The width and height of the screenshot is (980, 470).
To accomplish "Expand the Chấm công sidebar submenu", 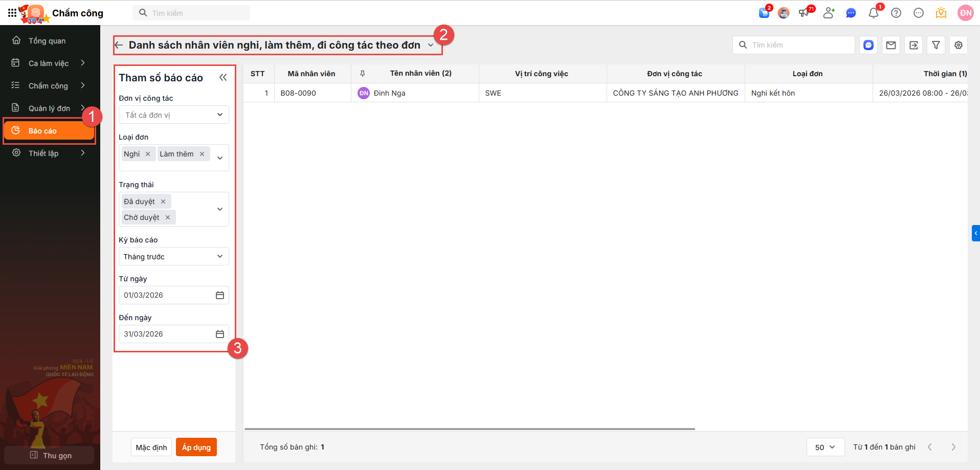I will [83, 85].
